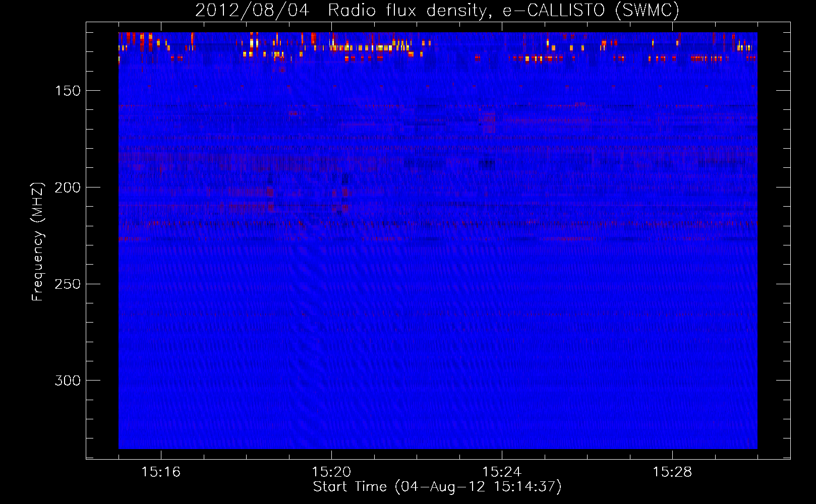The height and width of the screenshot is (504, 816).
Task: Click the plot title '2012/08/04 Radio flux density'
Action: [343, 11]
